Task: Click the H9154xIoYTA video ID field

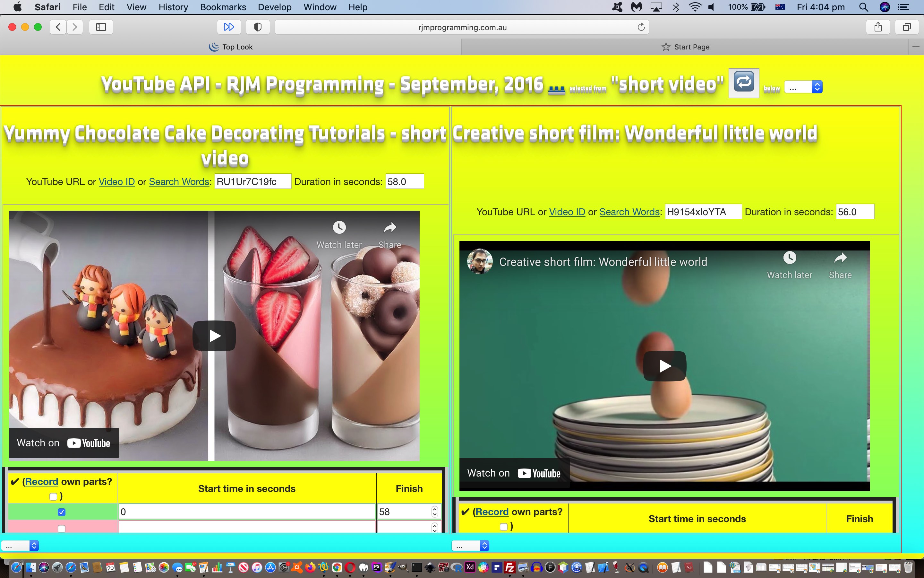Action: tap(703, 212)
